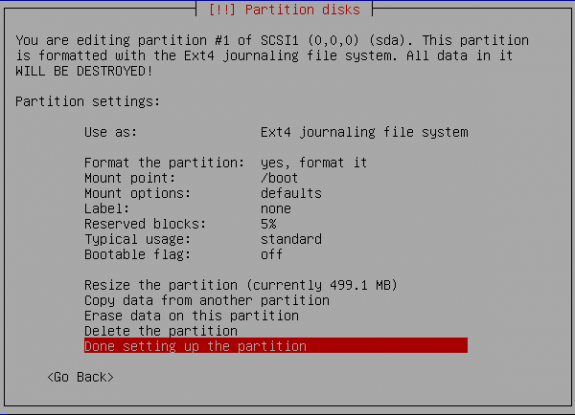The image size is (575, 415).
Task: Click the 'Partition settings:' heading text
Action: tap(88, 102)
